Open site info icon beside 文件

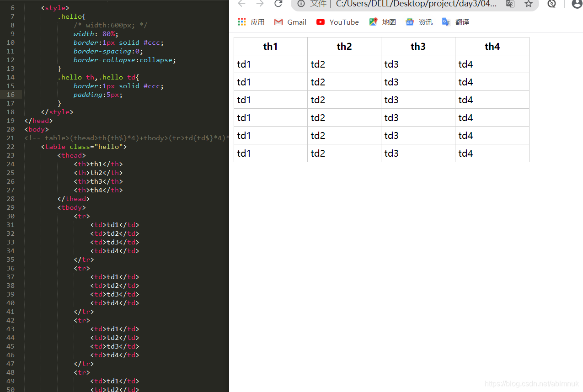click(301, 4)
